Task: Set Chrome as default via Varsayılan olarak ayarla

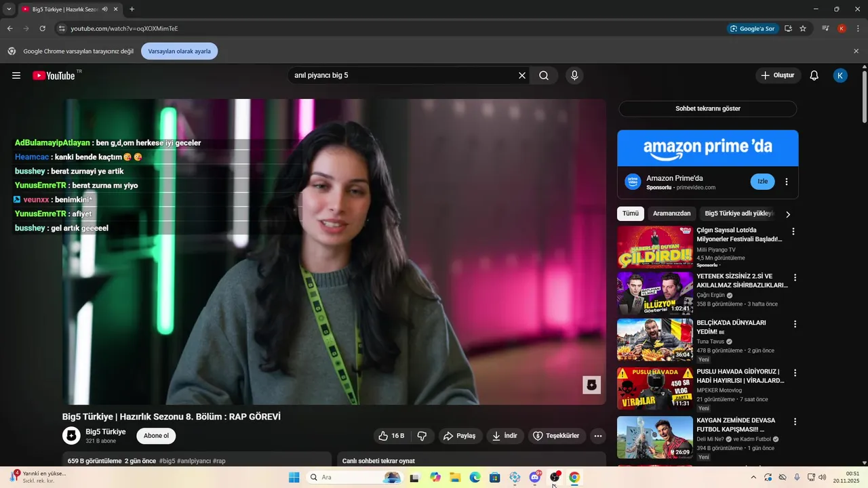Action: tap(179, 51)
